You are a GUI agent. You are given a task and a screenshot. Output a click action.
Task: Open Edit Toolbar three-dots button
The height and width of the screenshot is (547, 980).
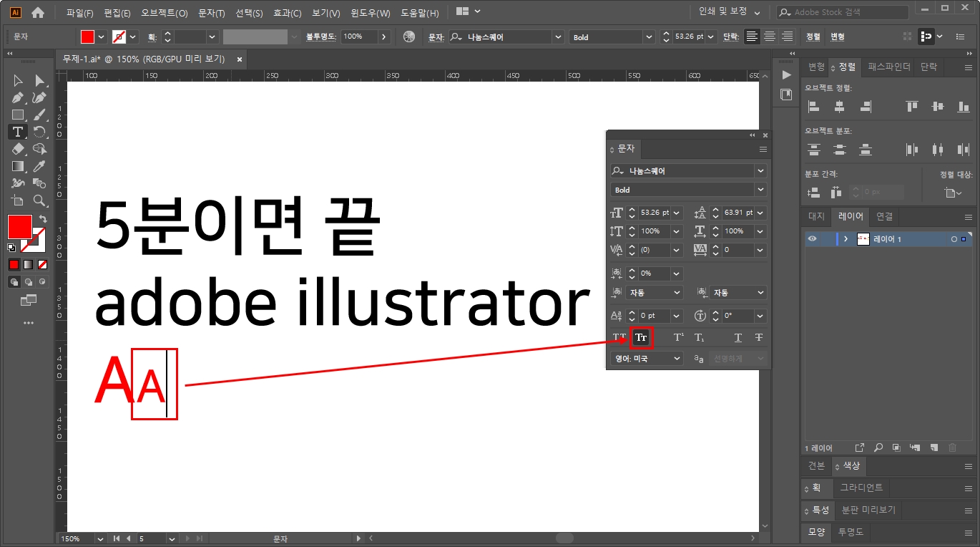pos(29,323)
